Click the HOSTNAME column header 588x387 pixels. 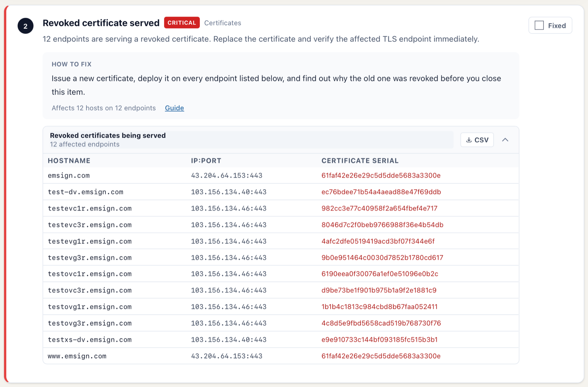pos(69,161)
